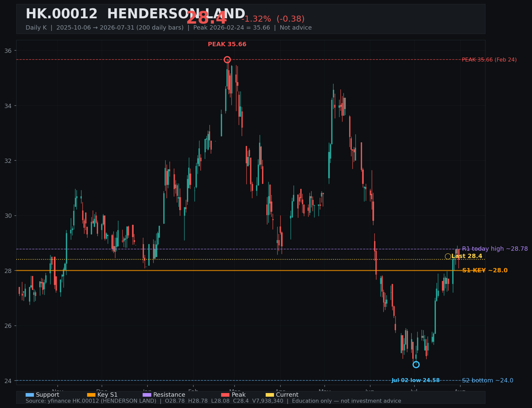Click the 'PEAK 35.66' annotation above the chart
This screenshot has width=532, height=408.
pyautogui.click(x=227, y=44)
